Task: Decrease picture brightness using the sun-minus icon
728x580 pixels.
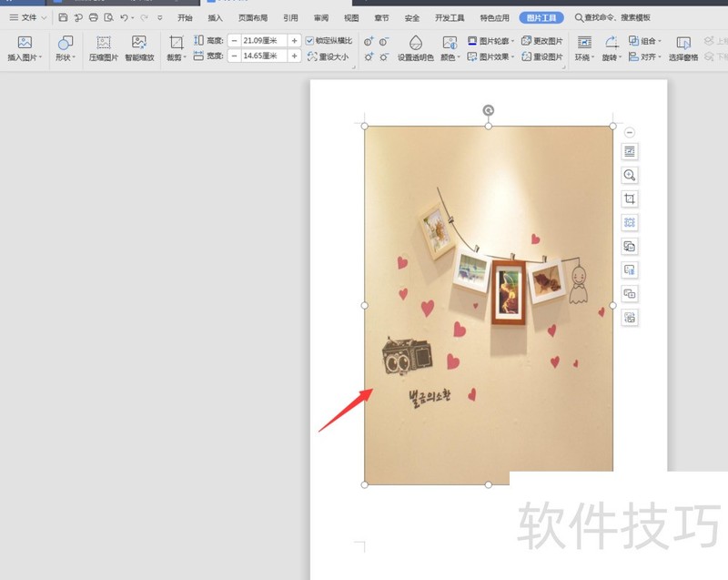Action: coord(384,57)
